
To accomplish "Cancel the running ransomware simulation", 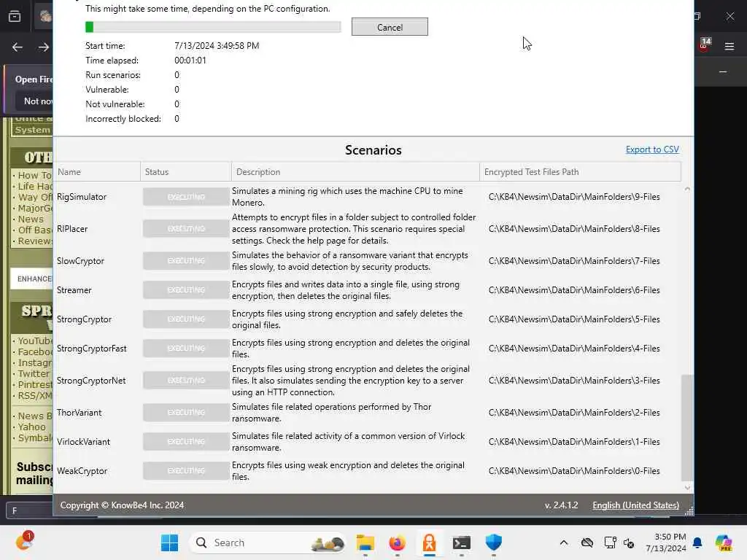I will pyautogui.click(x=390, y=27).
